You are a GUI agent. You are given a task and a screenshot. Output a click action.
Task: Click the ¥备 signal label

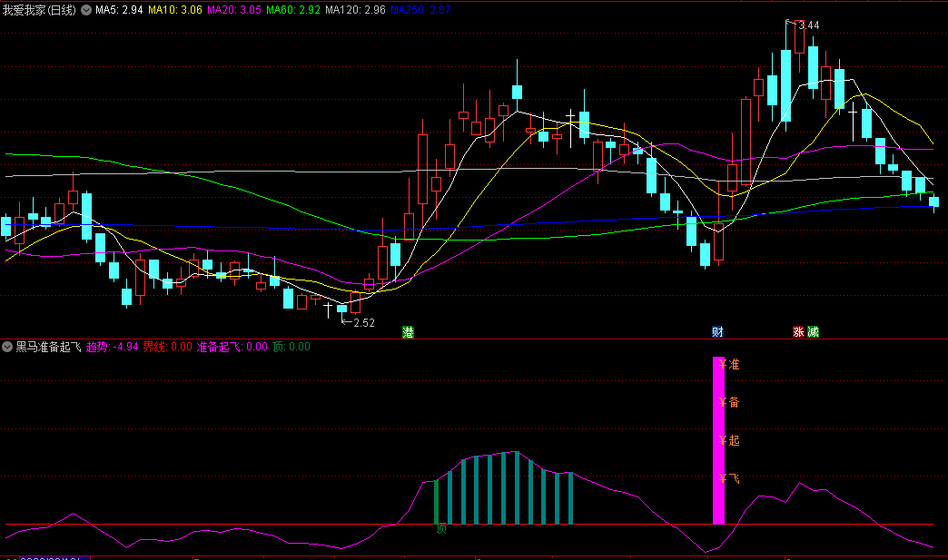click(729, 402)
